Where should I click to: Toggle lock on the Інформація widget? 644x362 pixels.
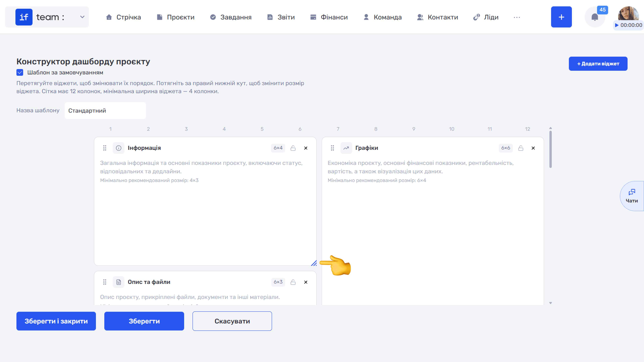(x=293, y=148)
